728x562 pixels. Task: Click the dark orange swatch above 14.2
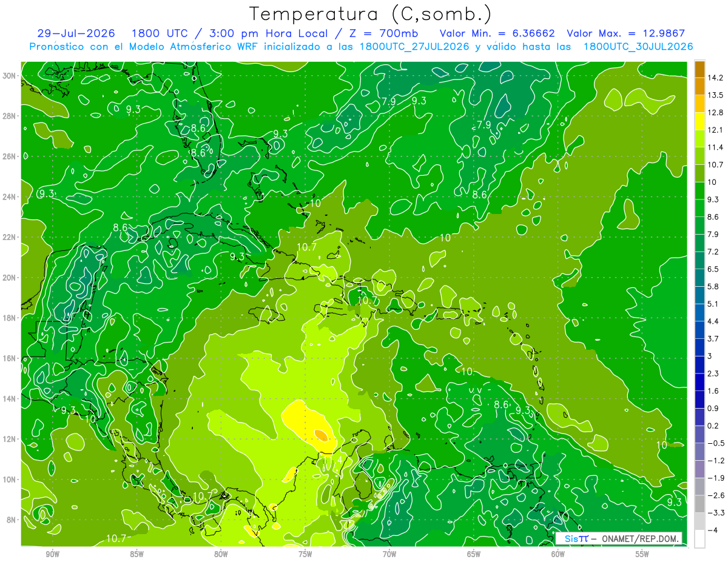pyautogui.click(x=699, y=69)
